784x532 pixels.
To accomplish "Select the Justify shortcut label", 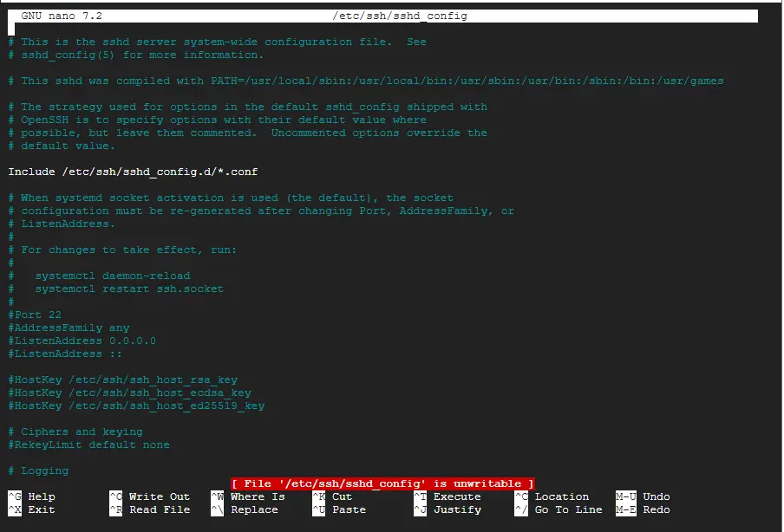I will 457,509.
